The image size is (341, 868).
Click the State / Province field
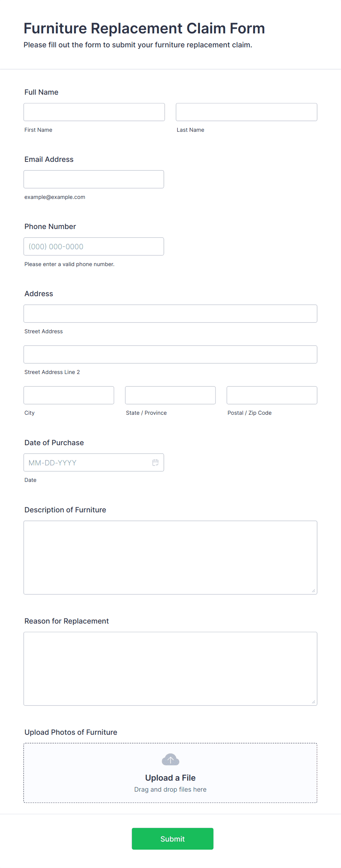point(170,395)
